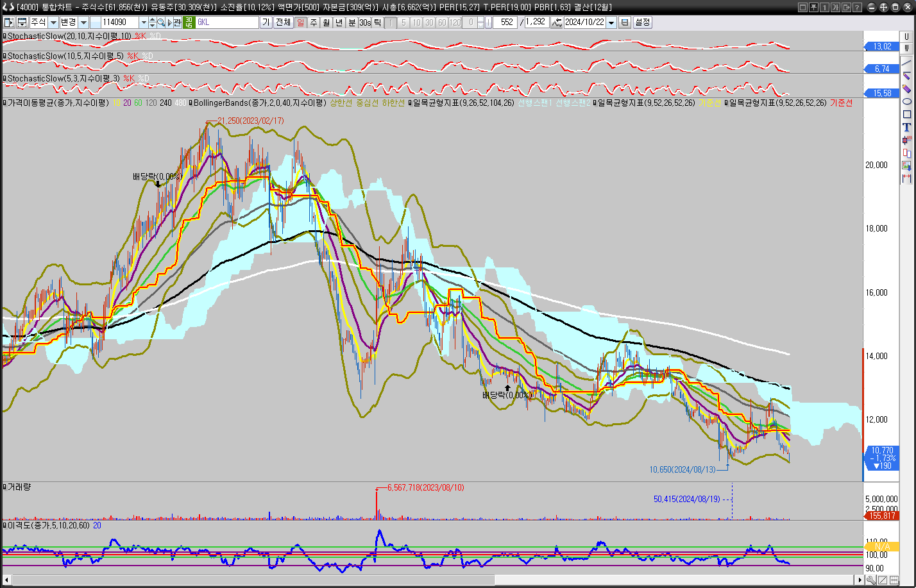Screen dimensions: 916x588
Task: Toggle the 일 daily period button
Action: coord(300,22)
